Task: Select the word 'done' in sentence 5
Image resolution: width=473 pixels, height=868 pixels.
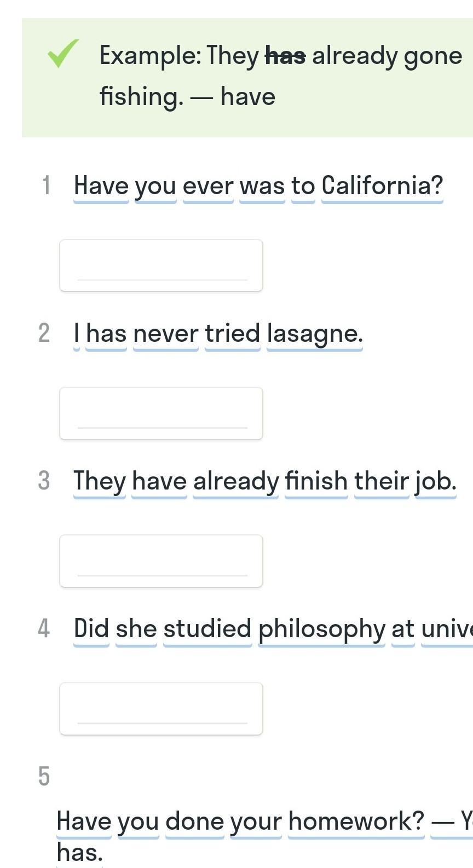Action: (195, 821)
